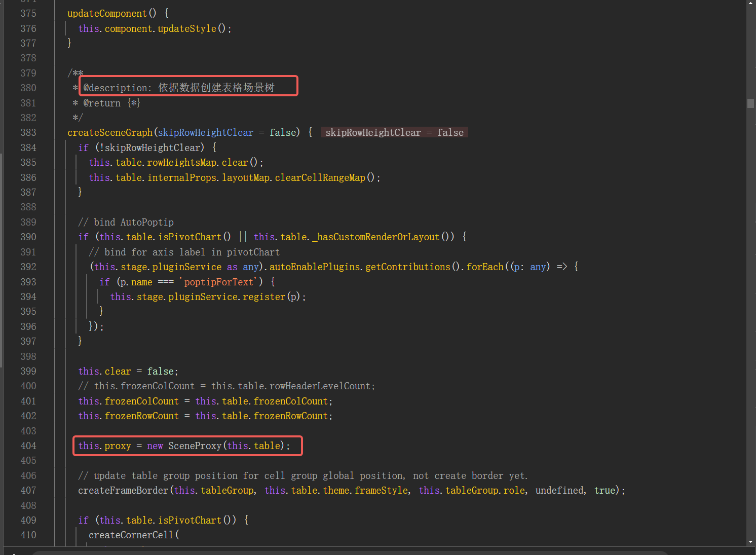Click this.frozenColCount assignment on line 401

pos(205,401)
